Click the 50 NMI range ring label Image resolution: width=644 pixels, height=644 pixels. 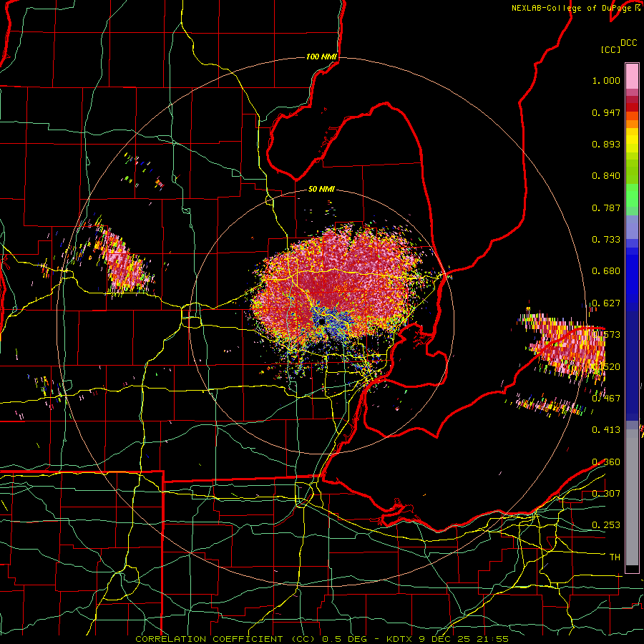pos(321,190)
